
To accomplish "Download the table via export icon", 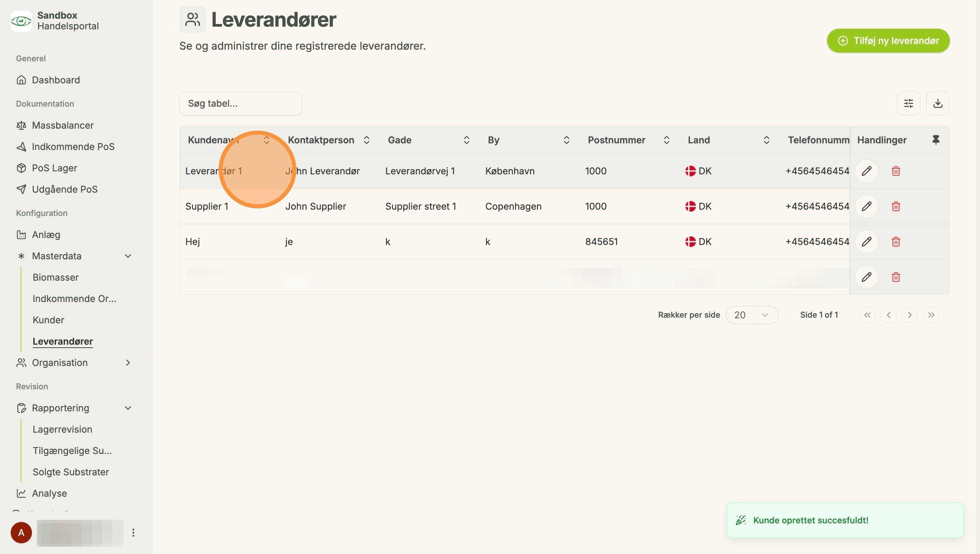I will tap(937, 103).
